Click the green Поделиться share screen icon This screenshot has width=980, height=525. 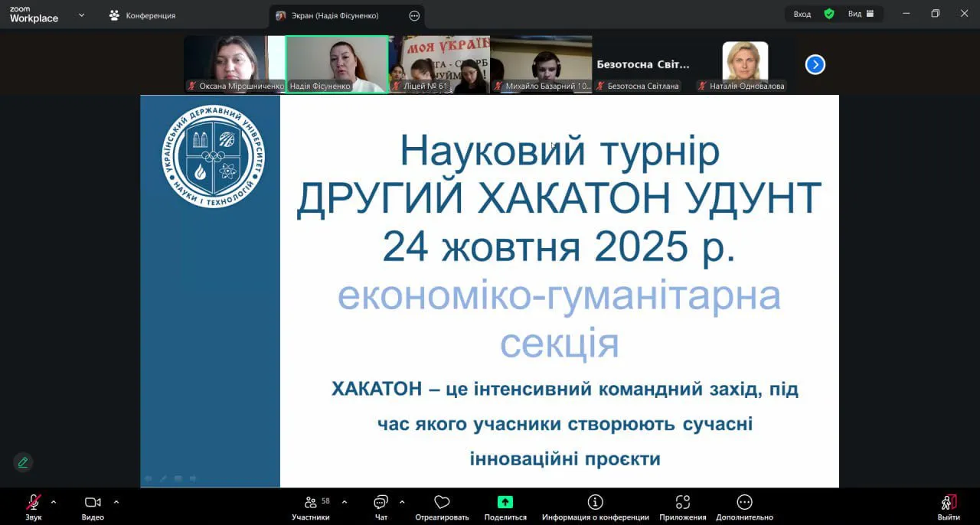point(505,503)
